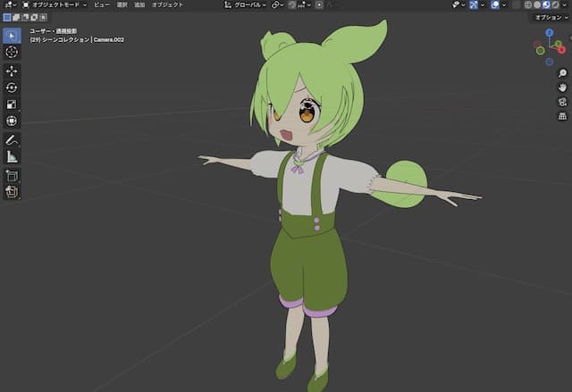Open the オブジェクト menu
Image resolution: width=572 pixels, height=392 pixels.
[167, 4]
